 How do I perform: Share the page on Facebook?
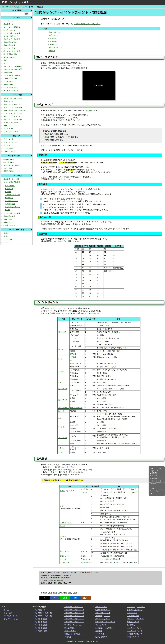[x=55, y=598]
